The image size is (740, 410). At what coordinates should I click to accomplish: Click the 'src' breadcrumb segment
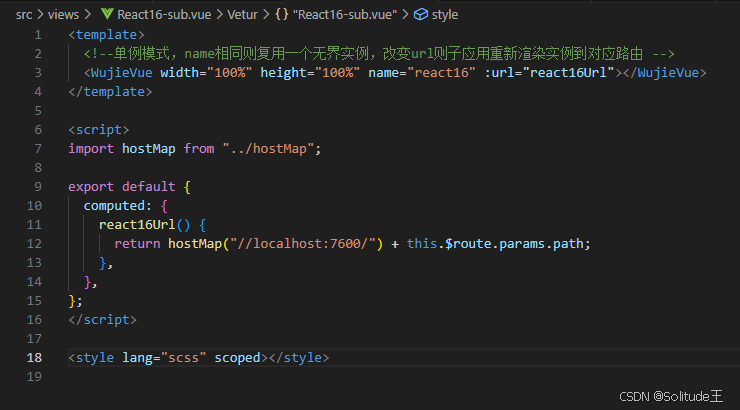tap(24, 15)
